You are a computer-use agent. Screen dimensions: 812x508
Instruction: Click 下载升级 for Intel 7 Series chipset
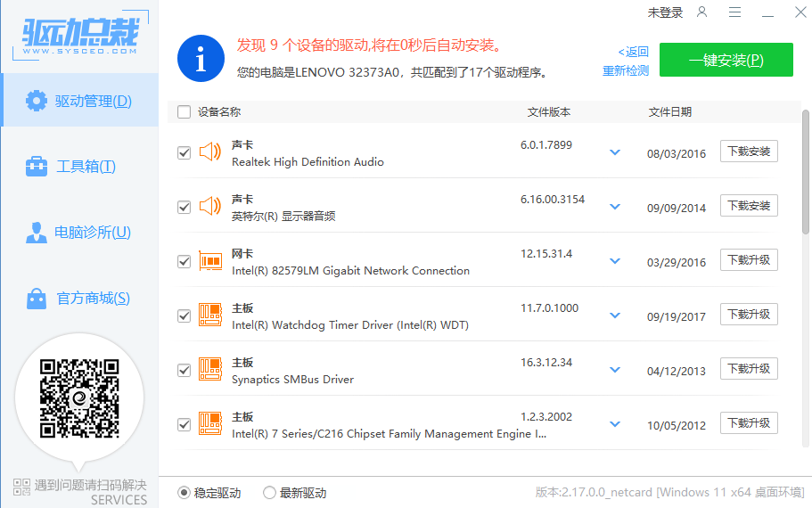click(x=749, y=423)
